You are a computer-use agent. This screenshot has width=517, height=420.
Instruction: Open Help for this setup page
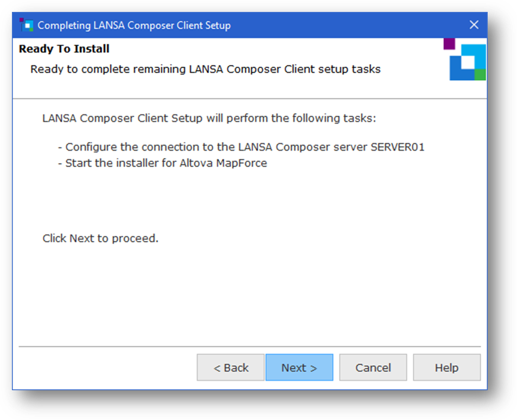tap(446, 367)
